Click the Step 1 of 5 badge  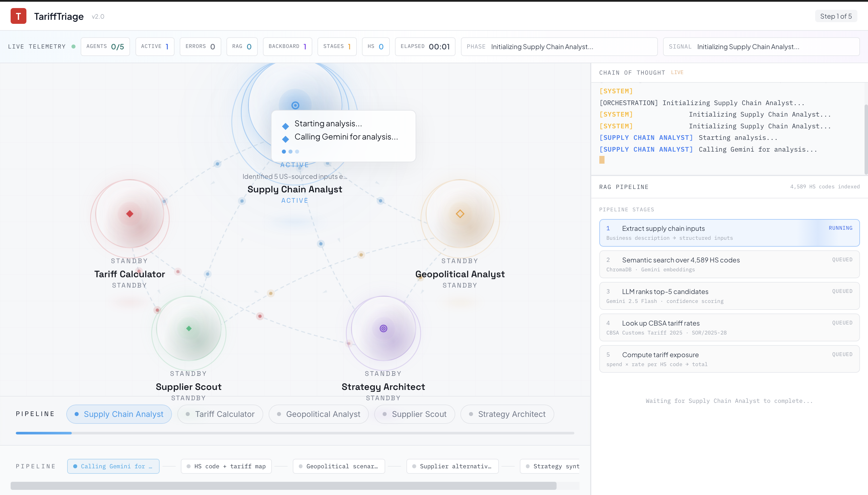point(836,16)
